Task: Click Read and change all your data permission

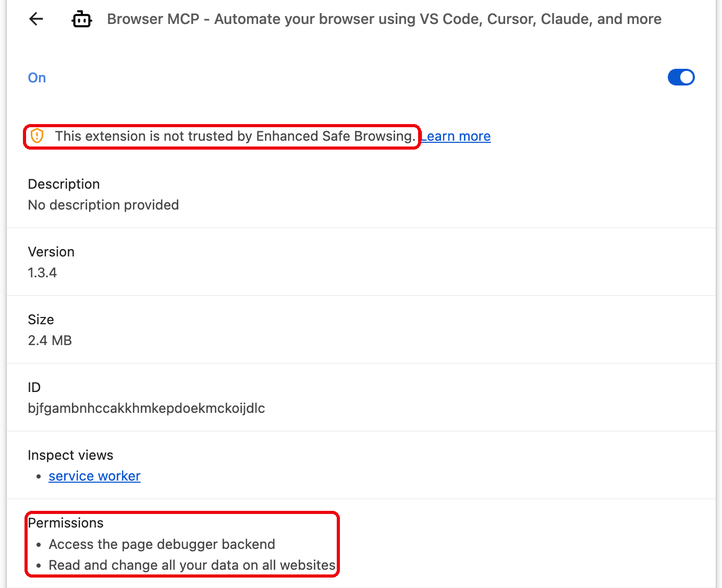Action: coord(192,565)
